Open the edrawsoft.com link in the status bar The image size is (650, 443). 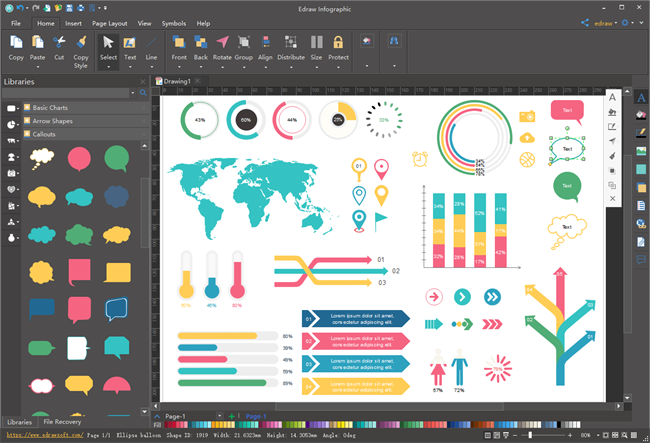point(45,435)
